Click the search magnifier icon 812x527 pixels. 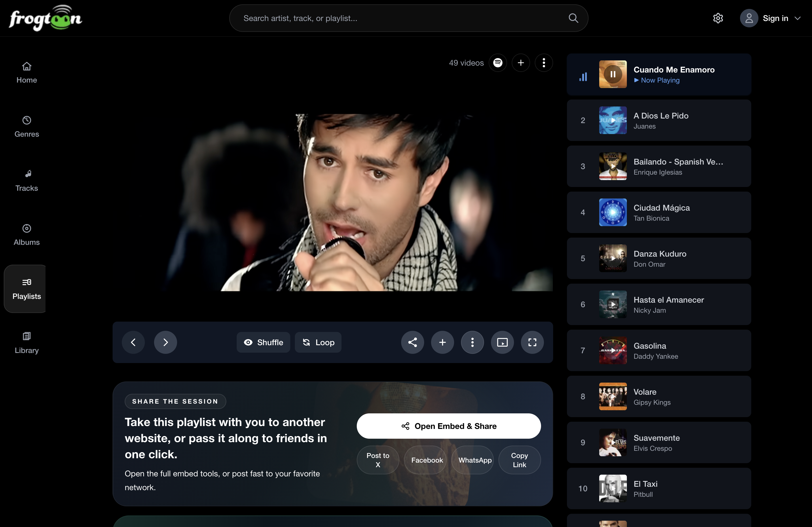tap(573, 18)
